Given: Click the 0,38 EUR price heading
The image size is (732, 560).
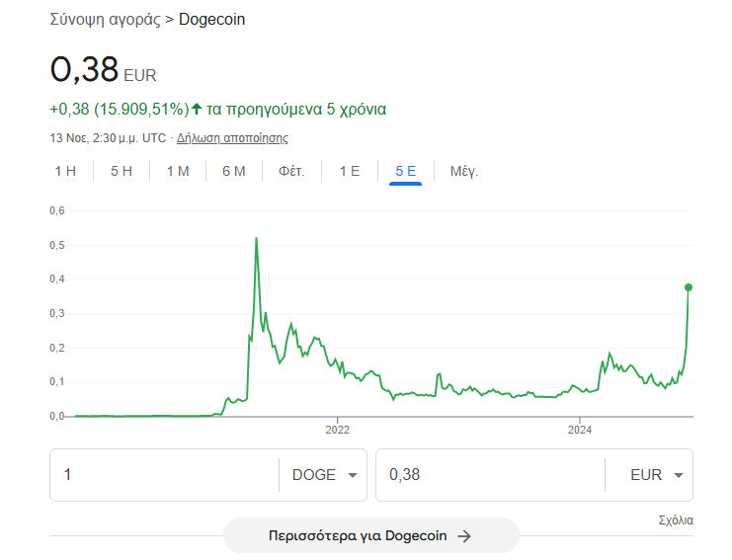Looking at the screenshot, I should (x=103, y=70).
